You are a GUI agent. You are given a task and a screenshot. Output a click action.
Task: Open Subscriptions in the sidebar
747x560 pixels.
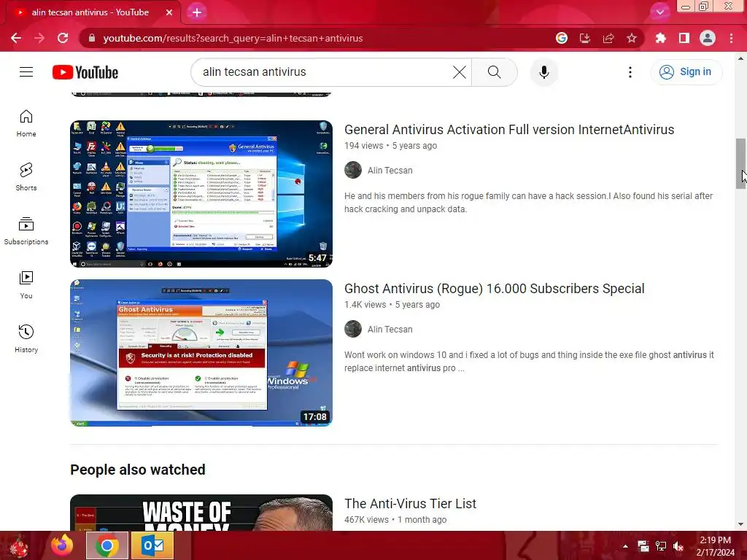click(x=26, y=231)
